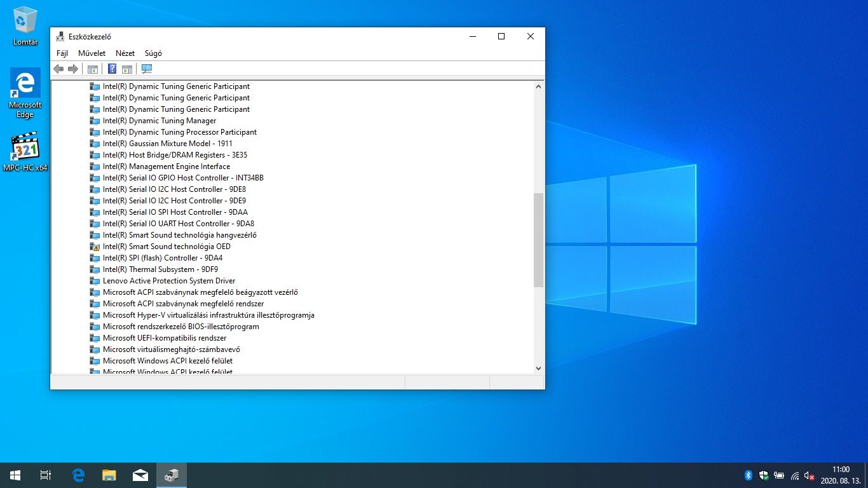Viewport: 868px width, 488px height.
Task: Open File Explorer from the taskbar
Action: point(109,475)
